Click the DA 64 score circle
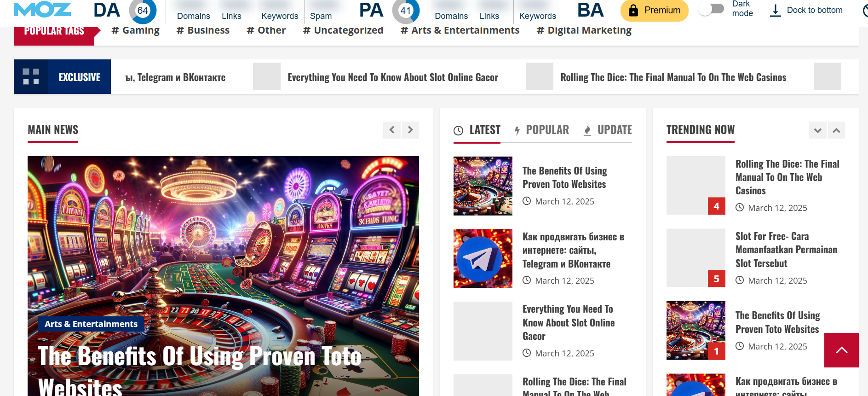This screenshot has height=396, width=868. coord(143,10)
